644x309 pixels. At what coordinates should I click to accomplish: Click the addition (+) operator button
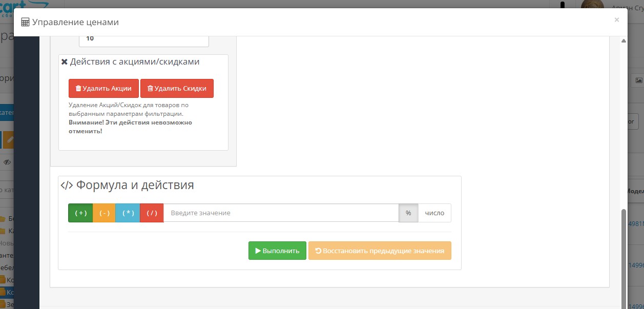[x=80, y=213]
